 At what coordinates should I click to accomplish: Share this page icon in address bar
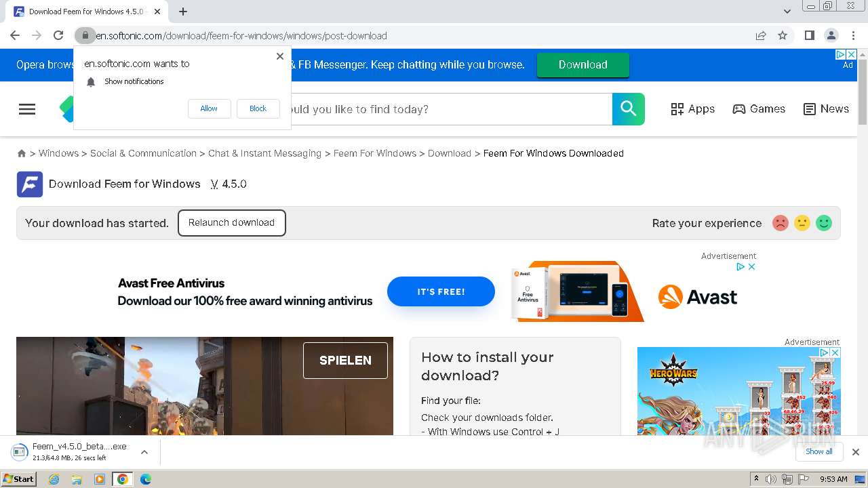(761, 35)
